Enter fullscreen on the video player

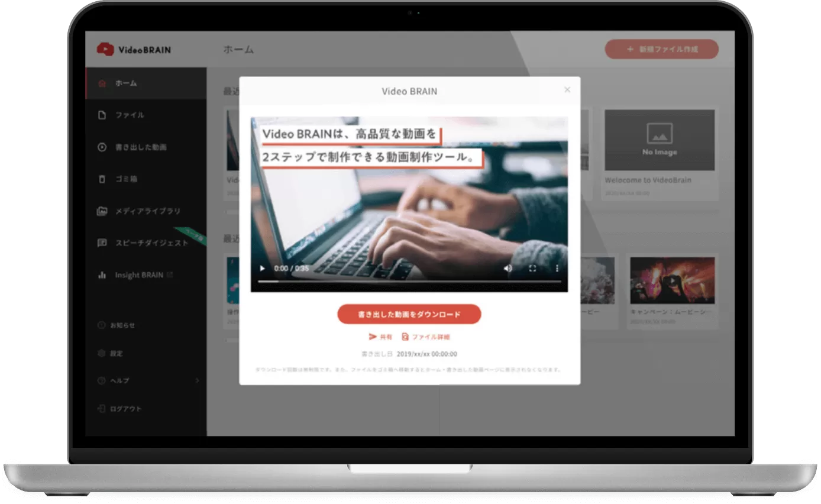532,269
